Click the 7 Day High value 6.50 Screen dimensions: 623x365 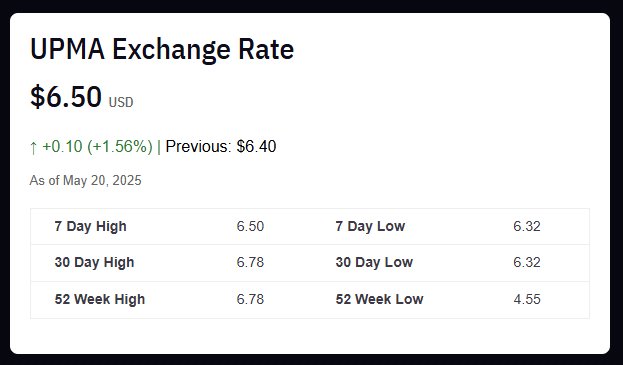[250, 226]
